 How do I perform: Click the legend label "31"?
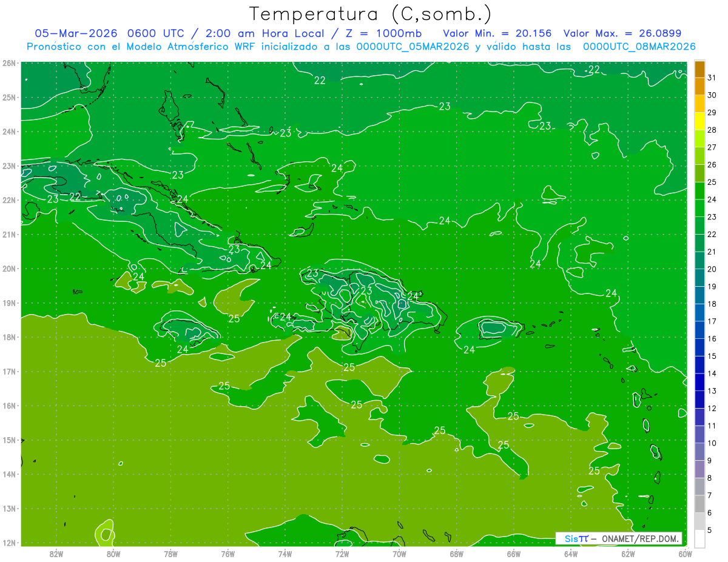coord(712,78)
